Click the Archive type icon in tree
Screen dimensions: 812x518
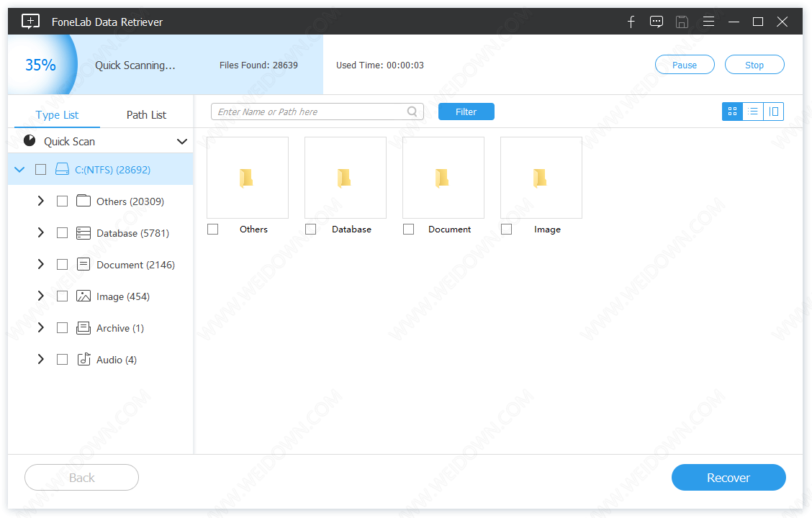point(84,327)
